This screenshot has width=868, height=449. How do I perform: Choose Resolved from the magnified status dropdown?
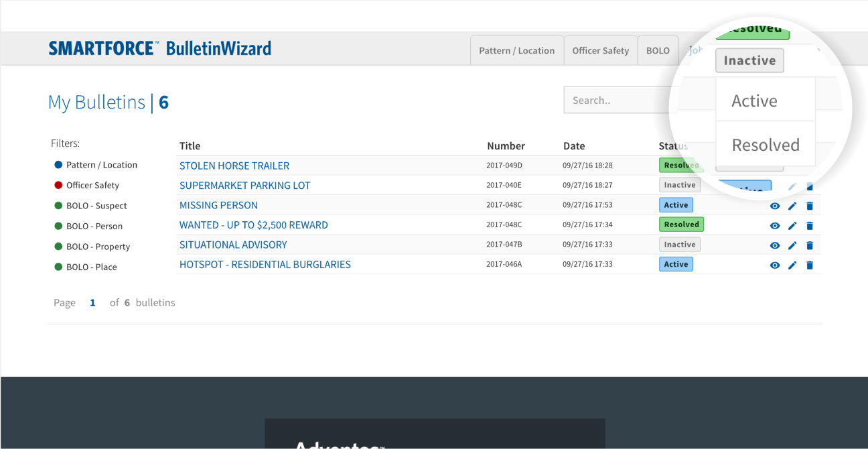click(x=766, y=145)
